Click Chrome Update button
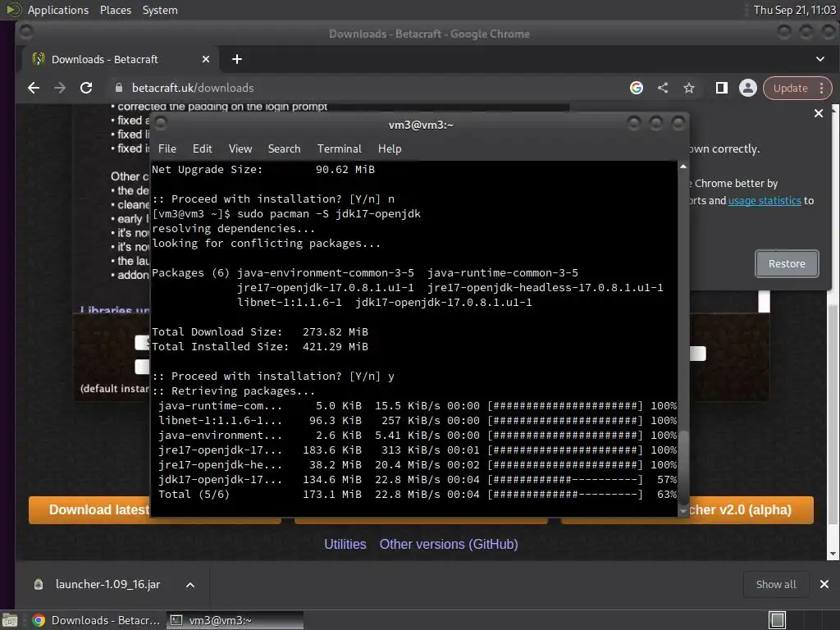The width and height of the screenshot is (840, 630). [x=790, y=89]
